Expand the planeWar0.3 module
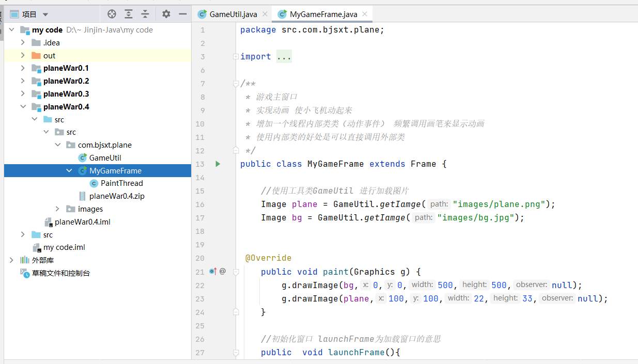 click(23, 94)
